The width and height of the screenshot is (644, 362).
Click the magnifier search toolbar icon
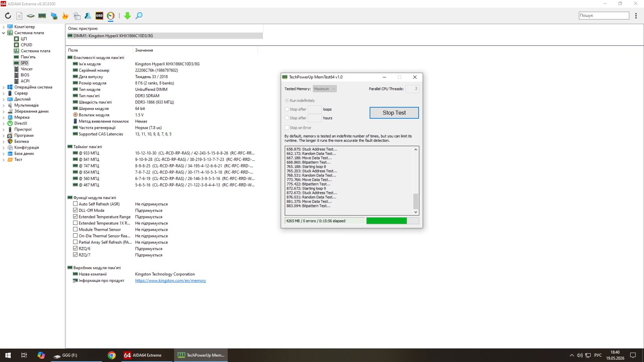tap(139, 16)
